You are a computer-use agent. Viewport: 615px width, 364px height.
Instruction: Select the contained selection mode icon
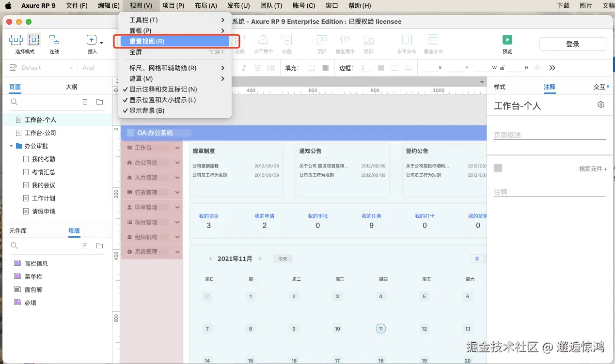pos(33,40)
